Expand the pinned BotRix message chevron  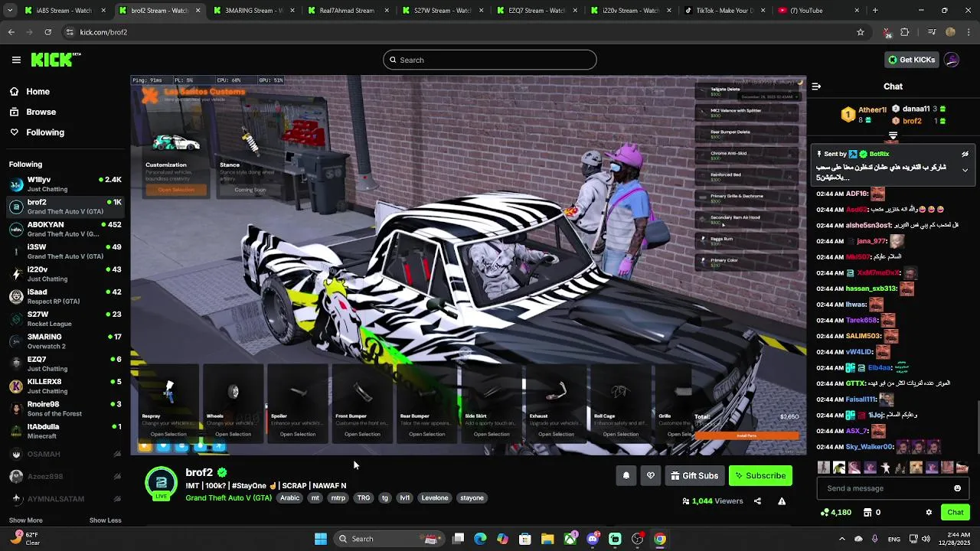click(965, 170)
